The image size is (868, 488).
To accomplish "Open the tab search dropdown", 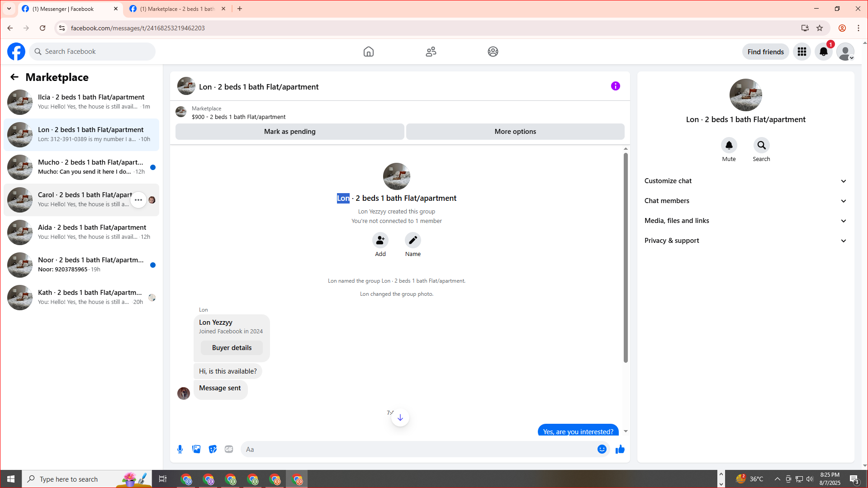I will point(9,9).
